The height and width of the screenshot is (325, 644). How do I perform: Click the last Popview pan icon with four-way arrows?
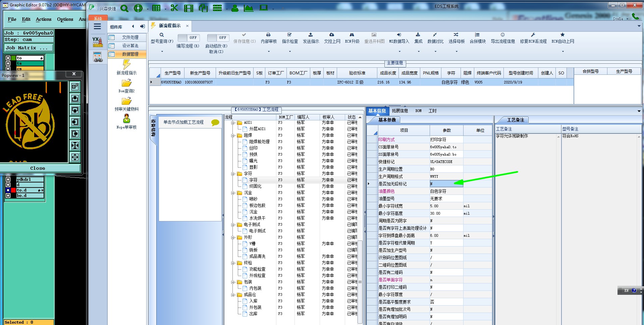click(x=75, y=157)
